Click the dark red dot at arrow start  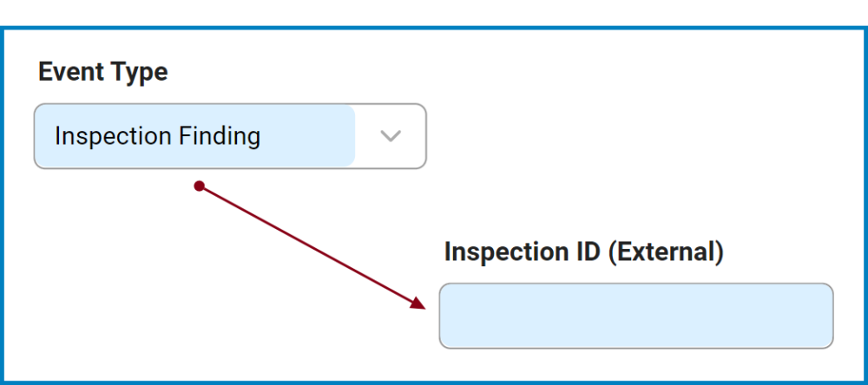click(x=199, y=186)
